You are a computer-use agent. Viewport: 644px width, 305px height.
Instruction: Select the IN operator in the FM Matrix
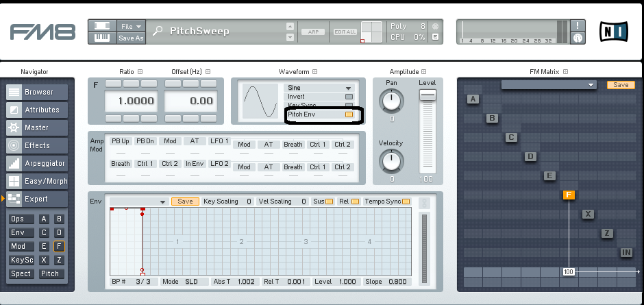(x=626, y=252)
